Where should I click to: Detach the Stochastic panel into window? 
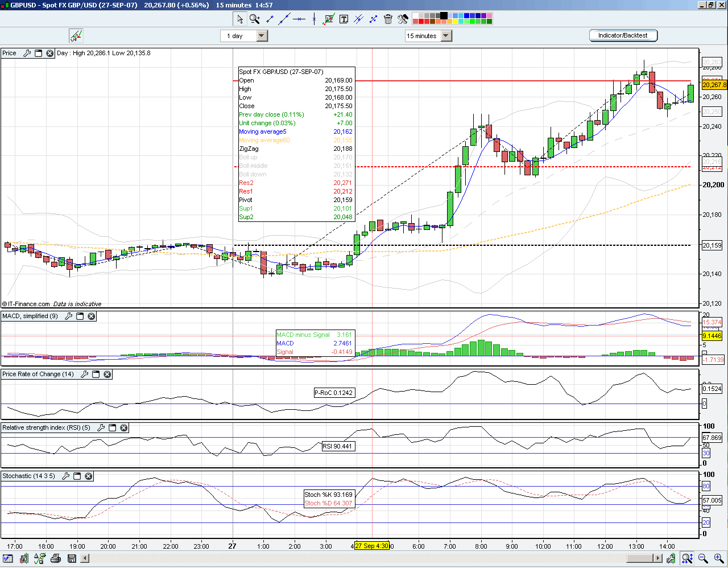tap(77, 476)
